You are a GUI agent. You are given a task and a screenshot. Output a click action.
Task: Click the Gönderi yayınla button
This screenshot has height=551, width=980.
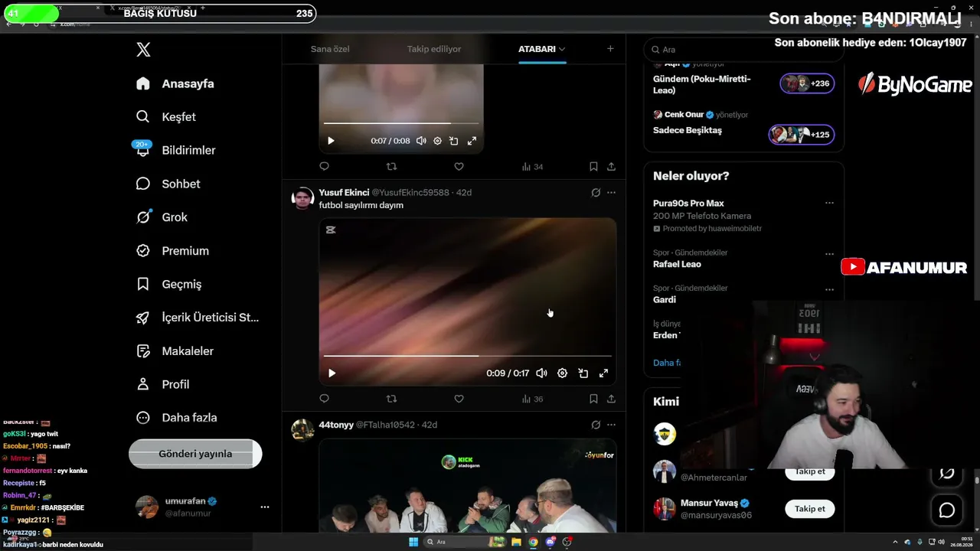[x=195, y=454]
